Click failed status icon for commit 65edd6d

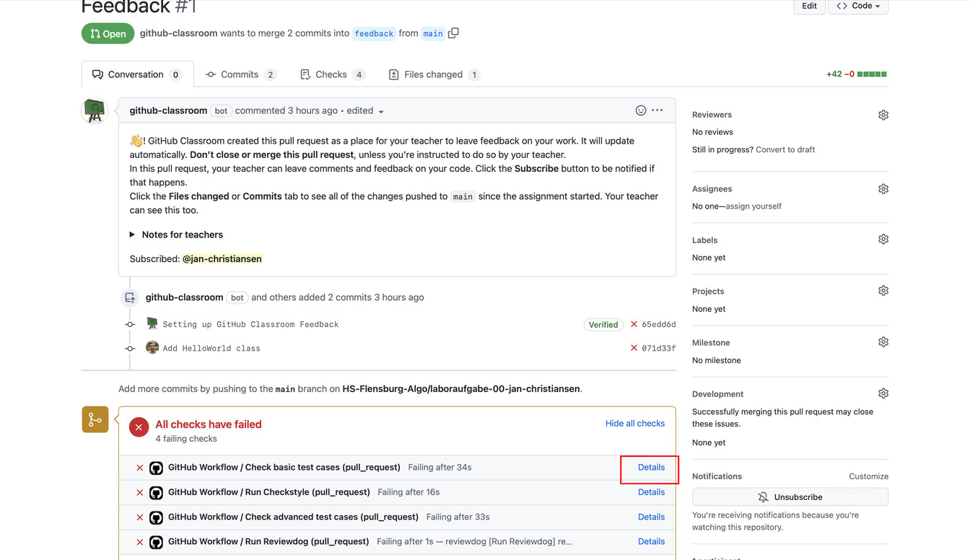pos(634,325)
